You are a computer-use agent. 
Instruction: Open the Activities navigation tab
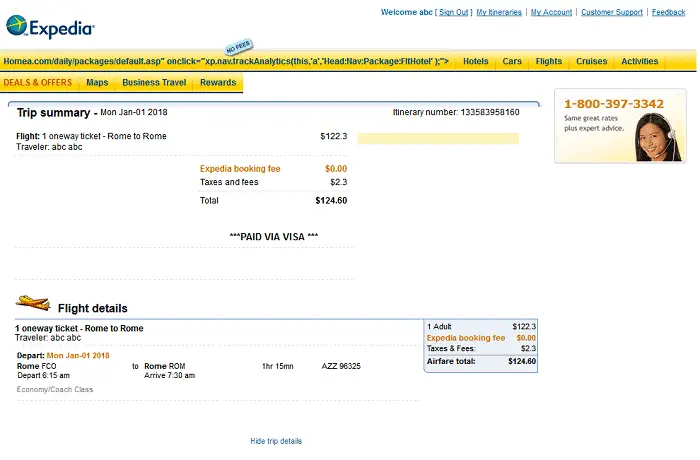tap(639, 61)
